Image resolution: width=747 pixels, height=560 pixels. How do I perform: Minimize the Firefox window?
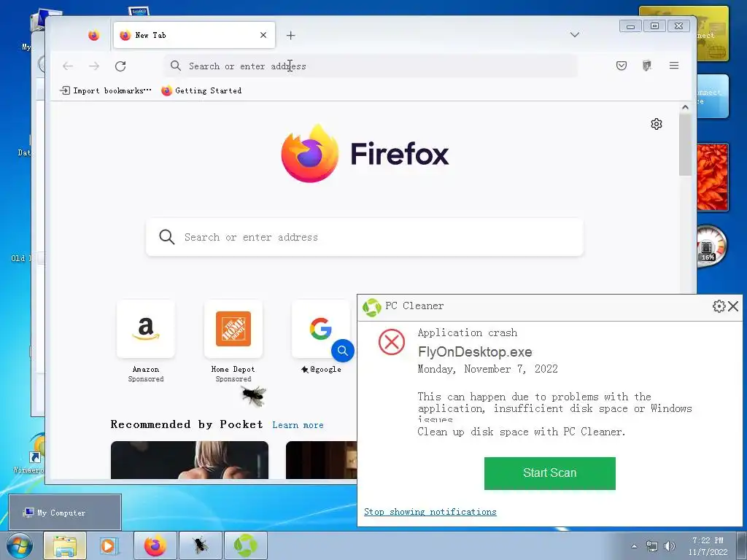(631, 26)
